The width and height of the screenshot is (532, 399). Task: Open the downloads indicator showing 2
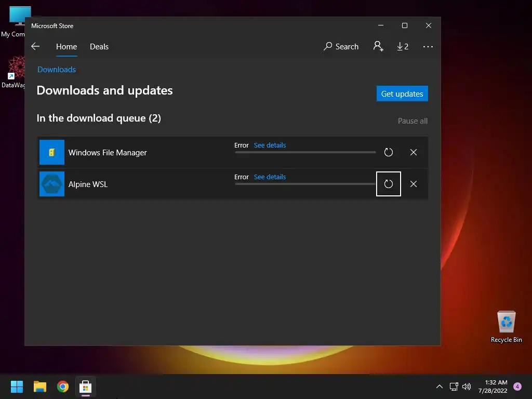coord(403,46)
